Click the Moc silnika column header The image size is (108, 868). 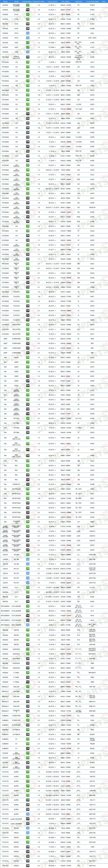click(65, 1)
